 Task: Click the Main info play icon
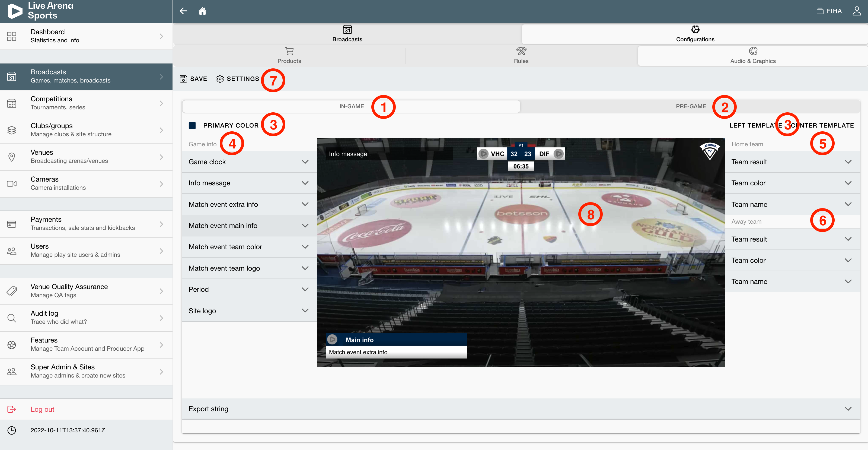click(333, 339)
